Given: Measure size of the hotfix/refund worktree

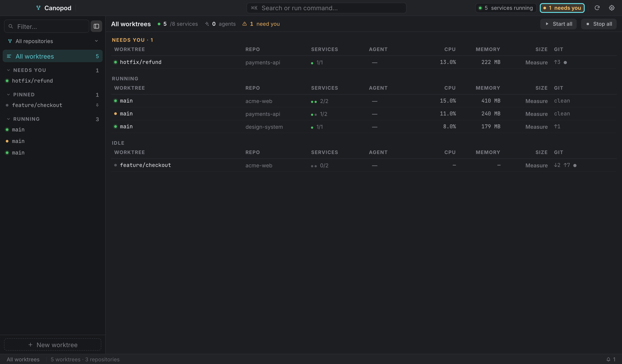Looking at the screenshot, I should tap(536, 62).
